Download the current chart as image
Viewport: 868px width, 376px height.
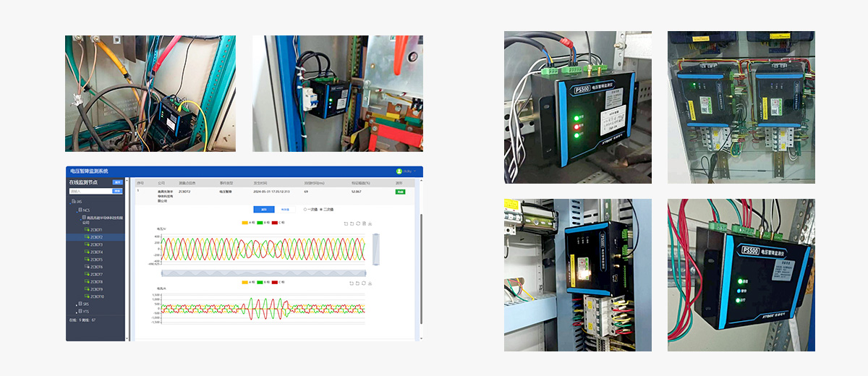[x=370, y=283]
